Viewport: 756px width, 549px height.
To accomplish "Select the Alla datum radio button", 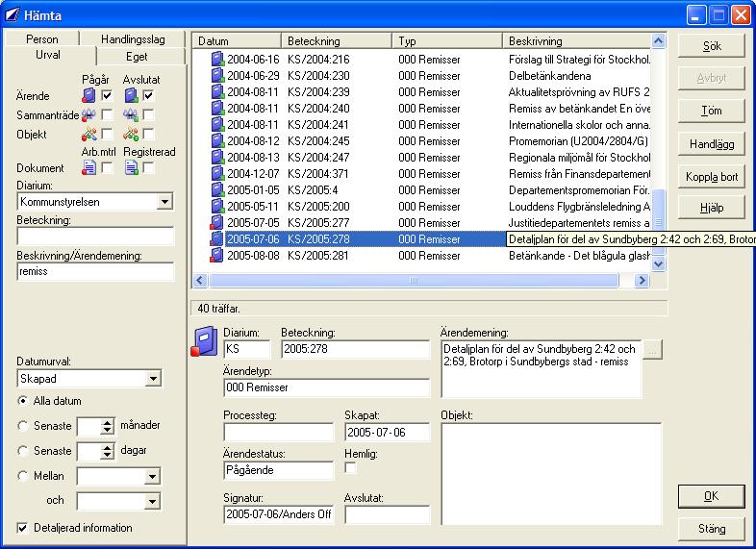I will coord(22,401).
